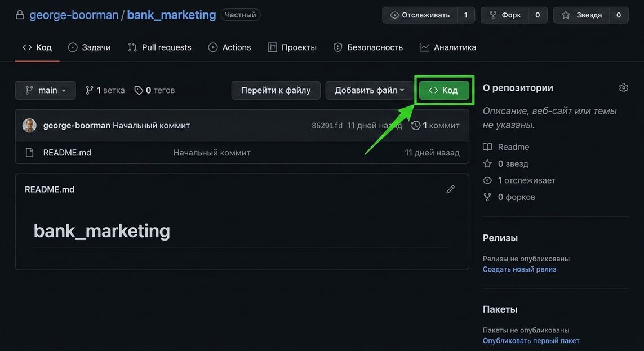Open the README.md file row
Image resolution: width=644 pixels, height=351 pixels.
pyautogui.click(x=242, y=153)
